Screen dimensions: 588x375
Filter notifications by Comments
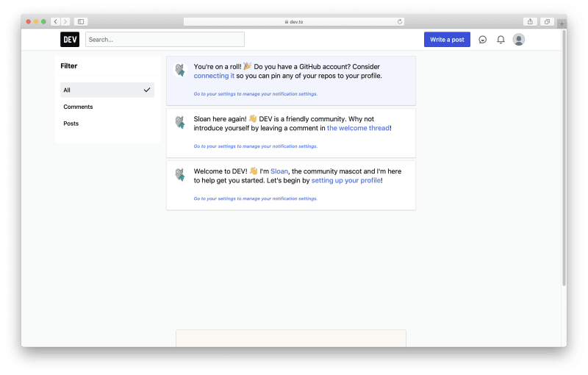(x=107, y=107)
